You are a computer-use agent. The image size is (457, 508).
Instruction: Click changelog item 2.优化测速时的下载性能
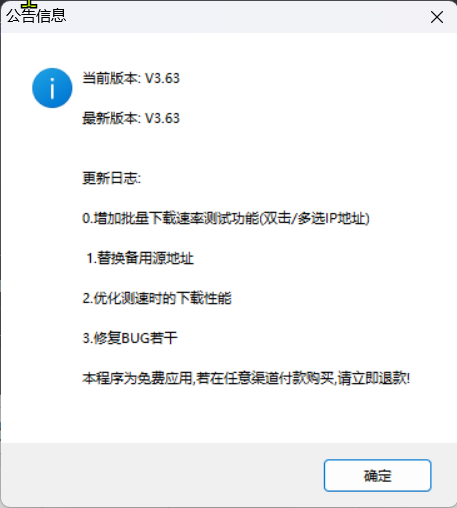[157, 298]
